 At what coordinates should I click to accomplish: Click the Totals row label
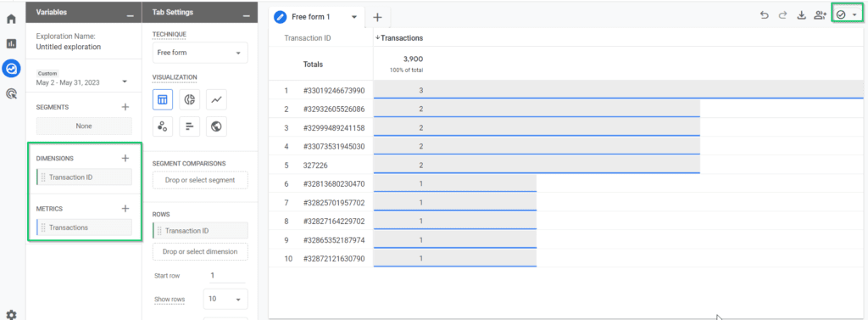click(313, 65)
